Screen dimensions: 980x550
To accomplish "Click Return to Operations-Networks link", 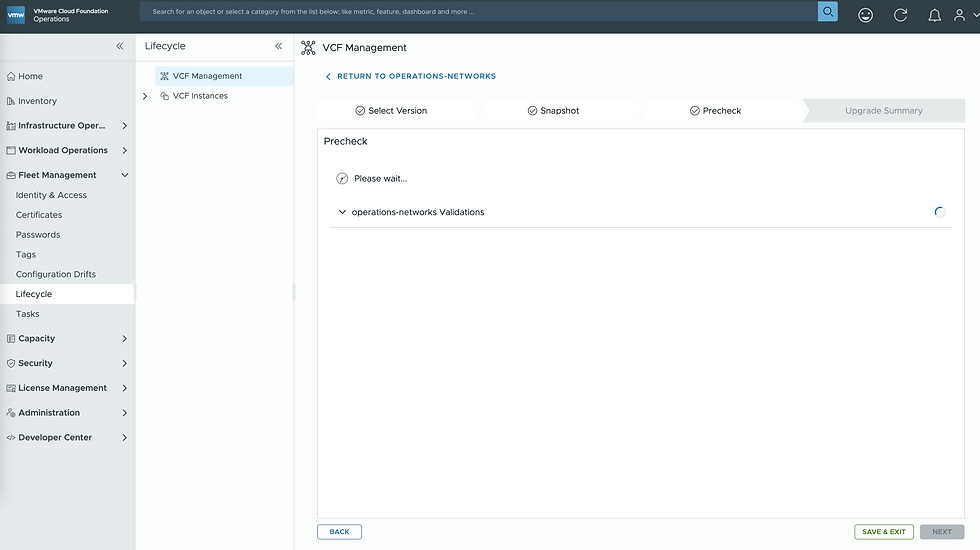I will point(415,76).
